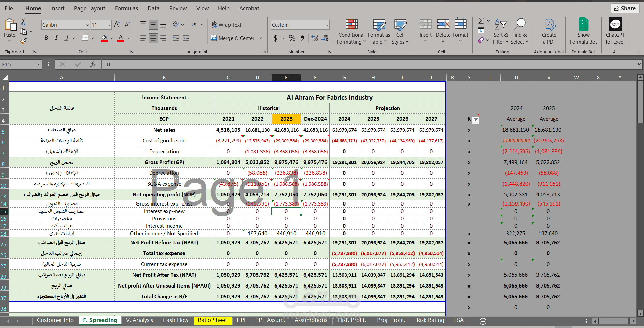The width and height of the screenshot is (644, 328).
Task: Toggle Italic formatting
Action: point(56,38)
